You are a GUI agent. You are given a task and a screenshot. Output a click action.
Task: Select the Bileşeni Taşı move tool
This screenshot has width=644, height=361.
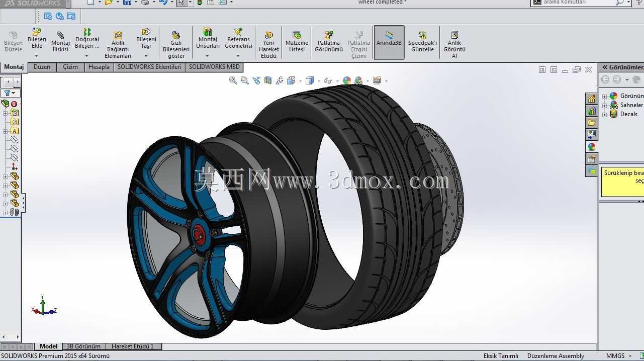pyautogui.click(x=146, y=39)
